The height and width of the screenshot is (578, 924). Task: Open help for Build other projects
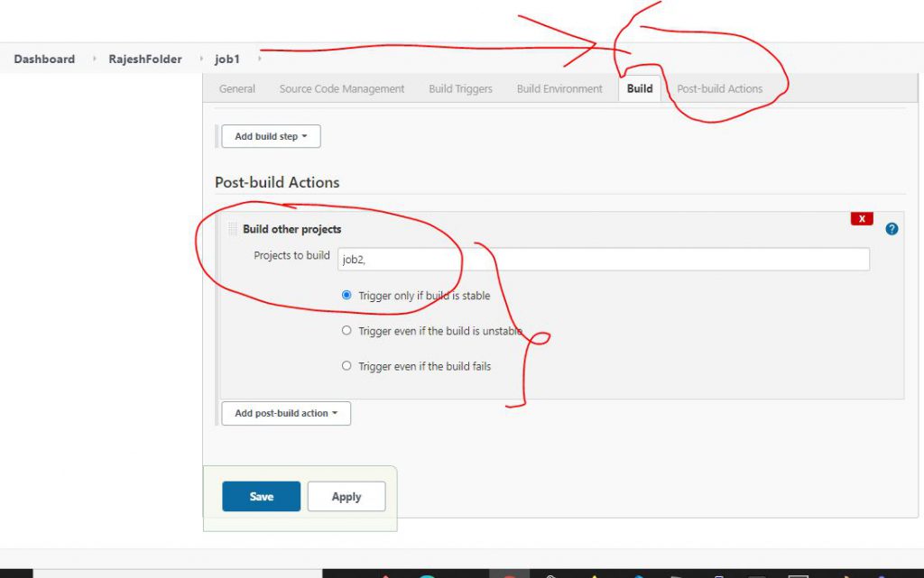(892, 229)
